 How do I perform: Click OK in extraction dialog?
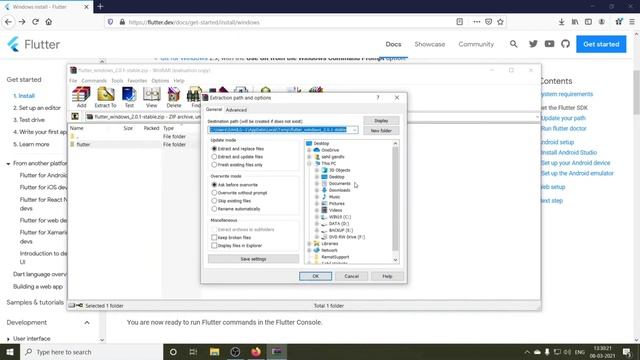click(x=316, y=276)
